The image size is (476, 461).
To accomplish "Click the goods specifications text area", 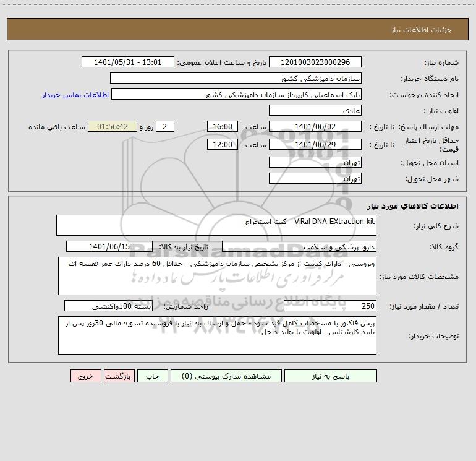I will pyautogui.click(x=217, y=276).
